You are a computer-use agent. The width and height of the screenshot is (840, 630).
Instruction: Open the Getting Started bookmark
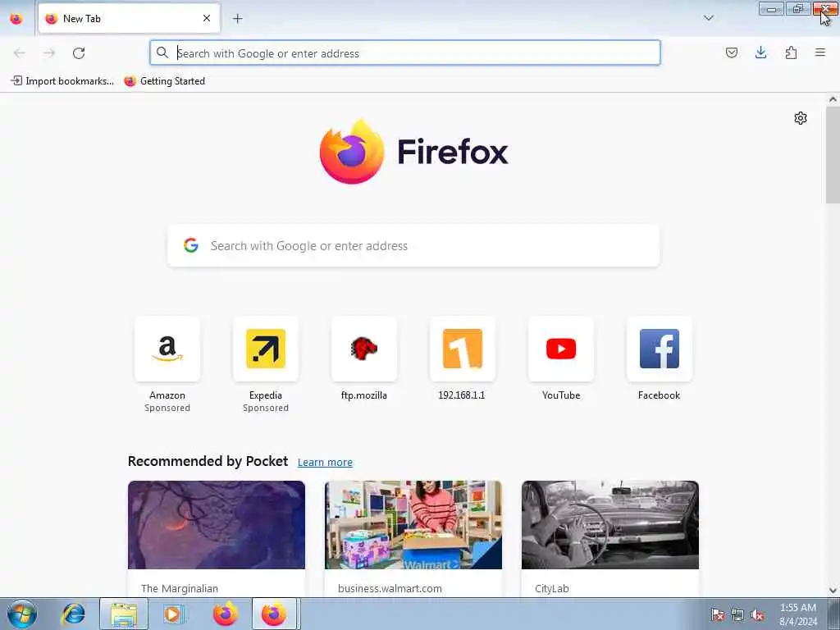point(164,81)
